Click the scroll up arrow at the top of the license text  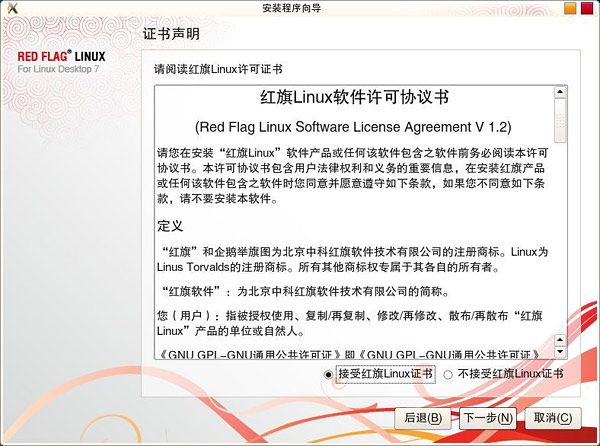point(560,92)
